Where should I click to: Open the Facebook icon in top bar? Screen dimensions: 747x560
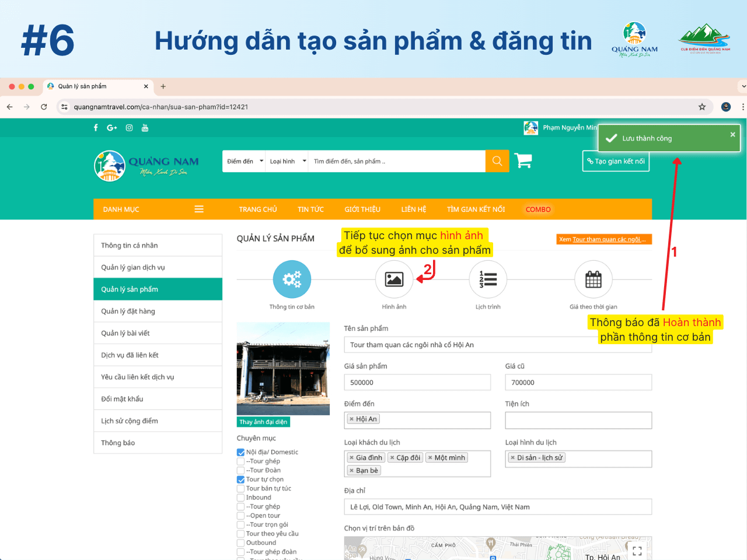click(96, 128)
